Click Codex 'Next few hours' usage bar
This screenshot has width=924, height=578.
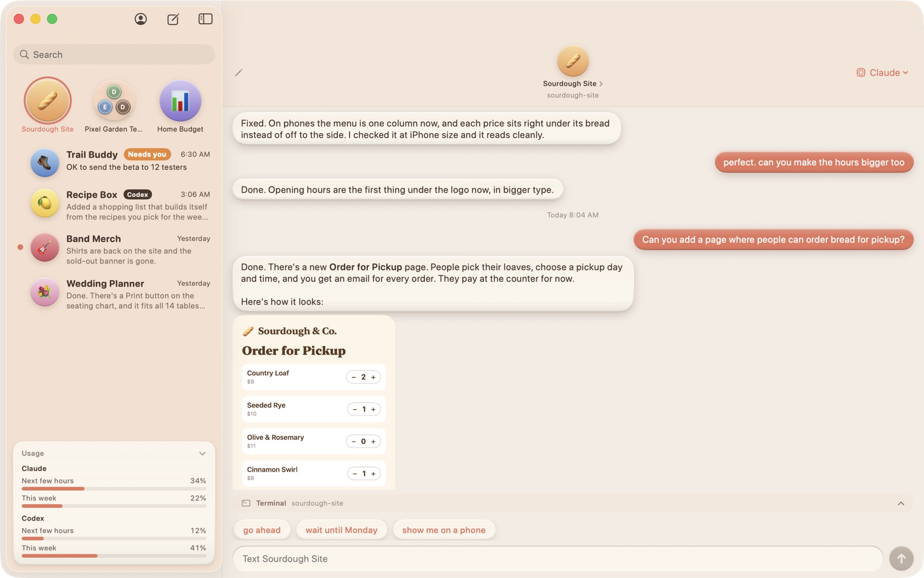[114, 539]
